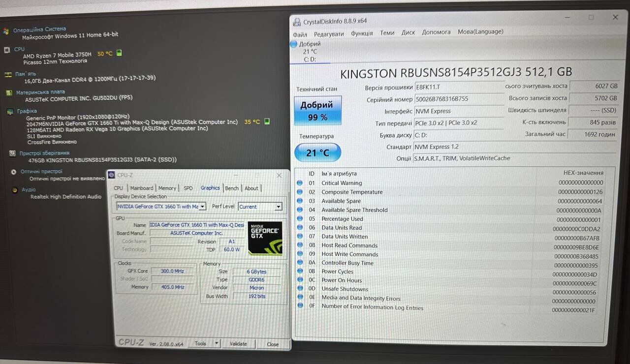Screen dimensions: 630x364
Task: Click the motherboard icon next to Материнська плата
Action: coord(9,92)
